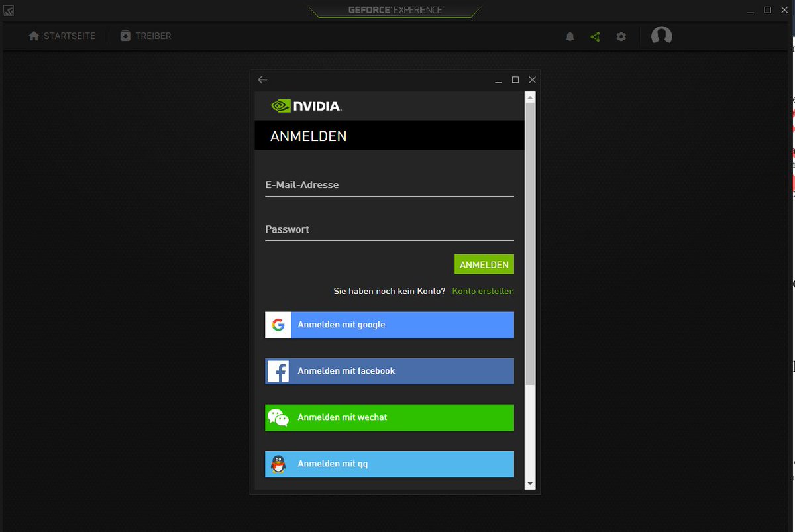
Task: Sign in with Anmelden mit qq
Action: 390,464
